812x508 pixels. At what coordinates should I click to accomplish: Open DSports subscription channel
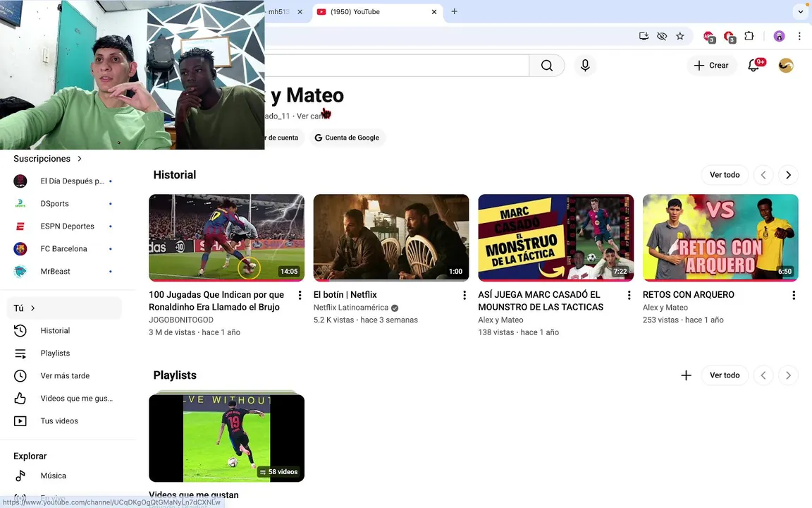click(64, 204)
